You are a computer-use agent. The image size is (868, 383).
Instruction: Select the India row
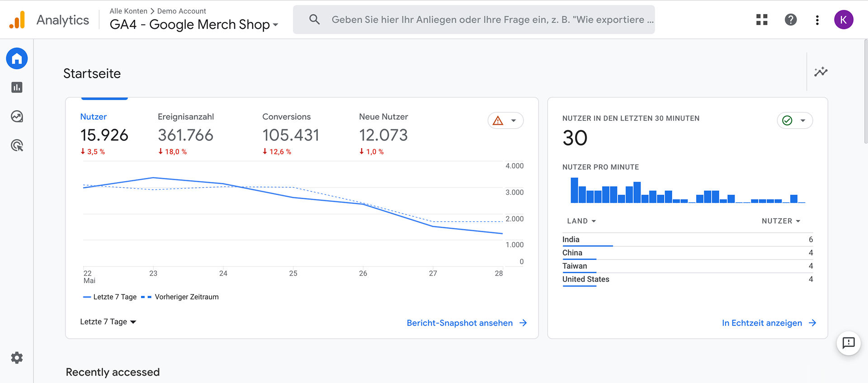pyautogui.click(x=687, y=240)
